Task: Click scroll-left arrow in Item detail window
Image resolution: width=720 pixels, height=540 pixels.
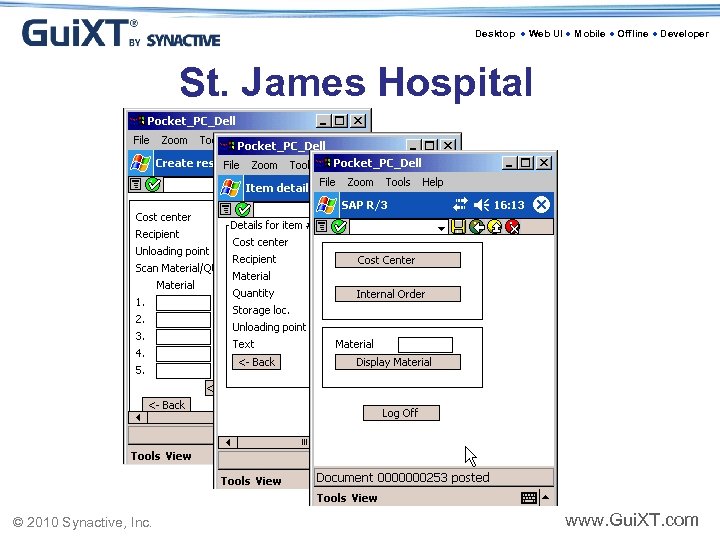Action: point(228,442)
